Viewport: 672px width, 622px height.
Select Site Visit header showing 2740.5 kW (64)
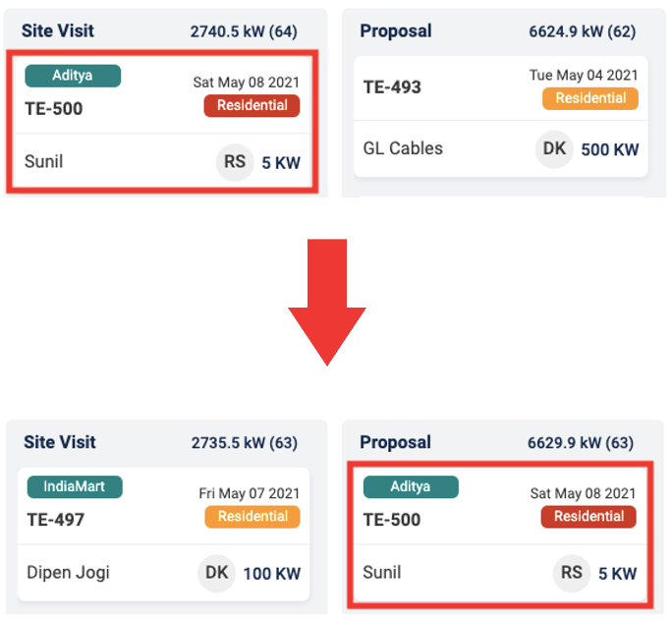click(x=58, y=30)
